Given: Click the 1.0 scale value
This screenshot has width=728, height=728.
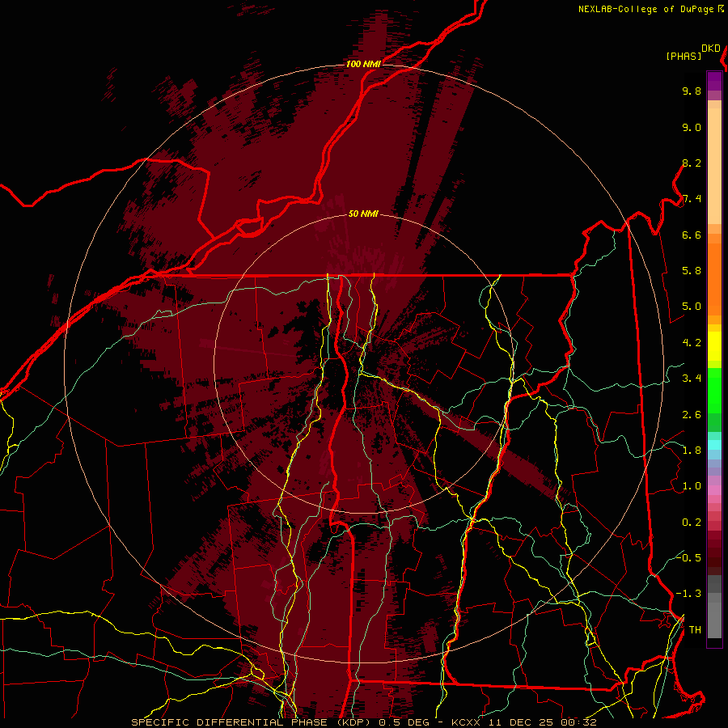Looking at the screenshot, I should point(692,486).
